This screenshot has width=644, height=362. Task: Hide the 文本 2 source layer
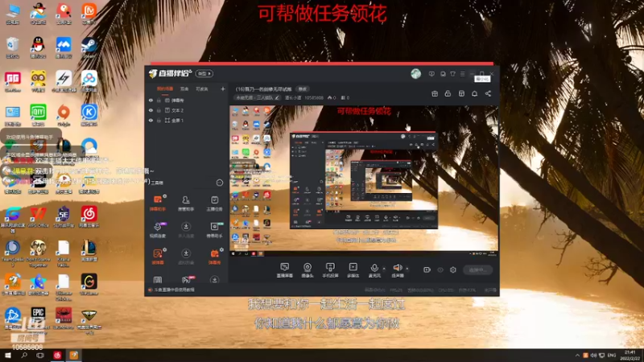coord(151,110)
